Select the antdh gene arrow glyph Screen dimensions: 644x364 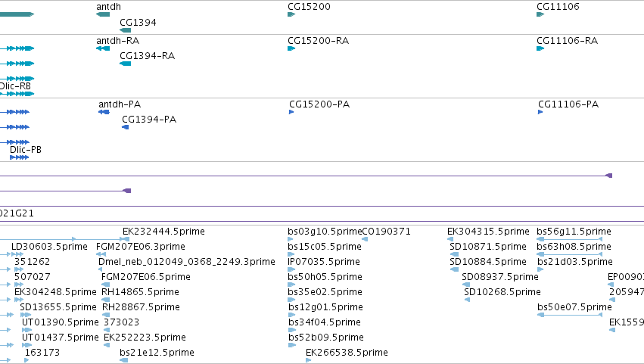(103, 14)
